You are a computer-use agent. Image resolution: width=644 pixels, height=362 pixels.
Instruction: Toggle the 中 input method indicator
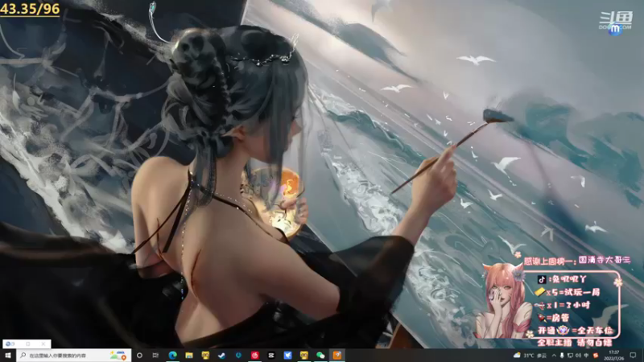pos(586,356)
